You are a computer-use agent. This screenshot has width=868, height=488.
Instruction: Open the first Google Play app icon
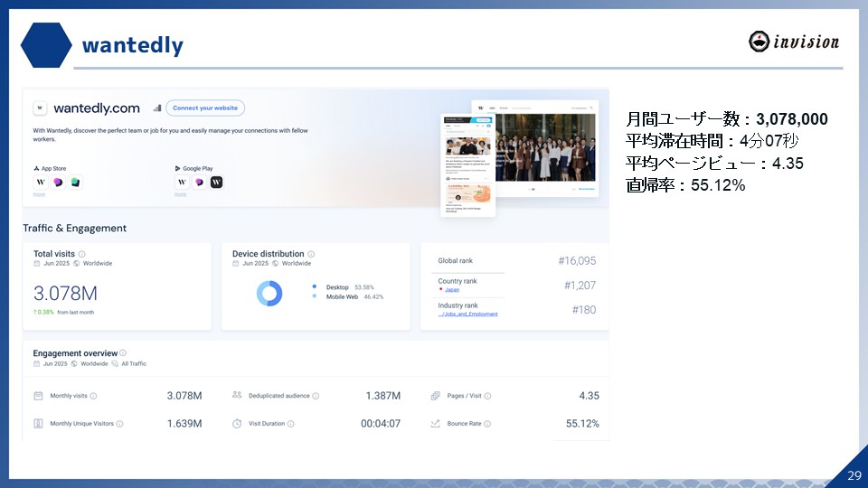tap(182, 182)
